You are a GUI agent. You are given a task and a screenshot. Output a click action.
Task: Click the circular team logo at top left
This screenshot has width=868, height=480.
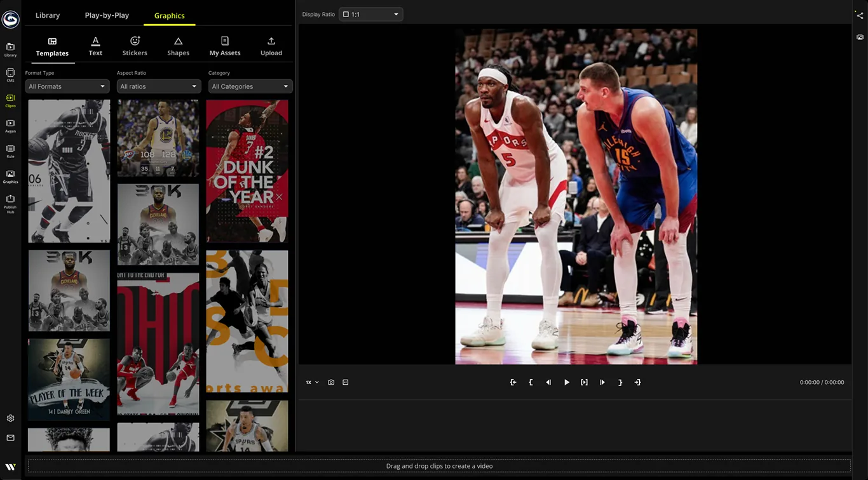point(10,19)
